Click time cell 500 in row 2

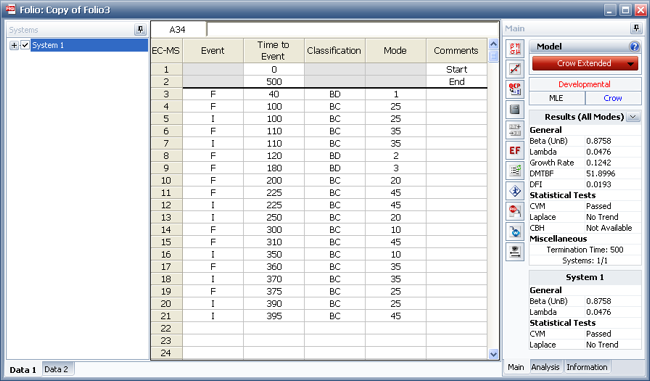(274, 82)
